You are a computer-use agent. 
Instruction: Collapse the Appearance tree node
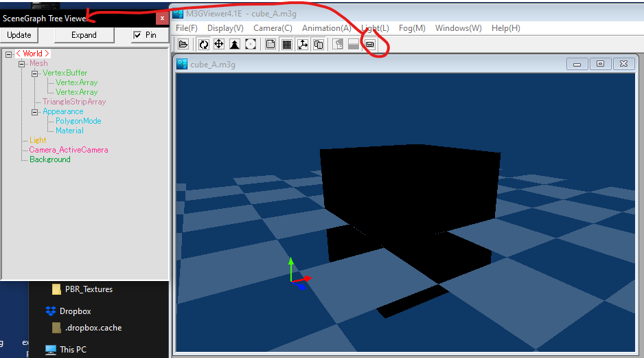(35, 112)
